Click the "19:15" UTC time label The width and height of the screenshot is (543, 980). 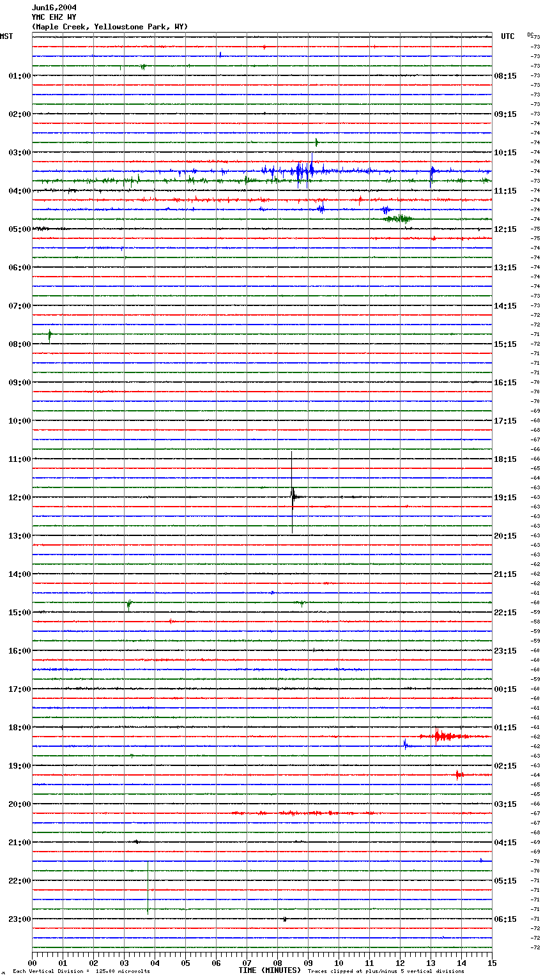pos(505,498)
